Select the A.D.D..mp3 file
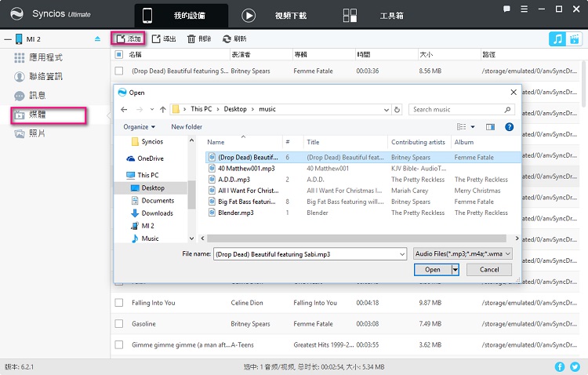The height and width of the screenshot is (375, 588). [x=230, y=180]
